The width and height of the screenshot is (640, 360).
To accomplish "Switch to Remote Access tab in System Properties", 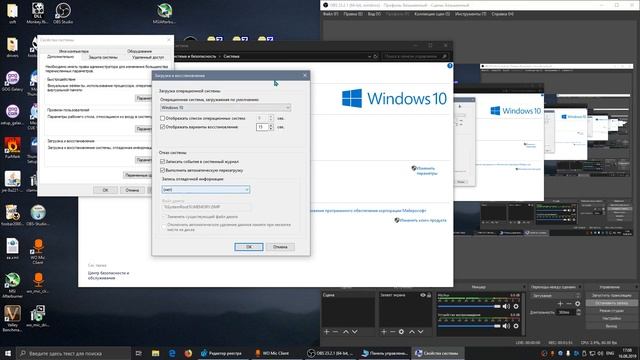I will coord(148,58).
